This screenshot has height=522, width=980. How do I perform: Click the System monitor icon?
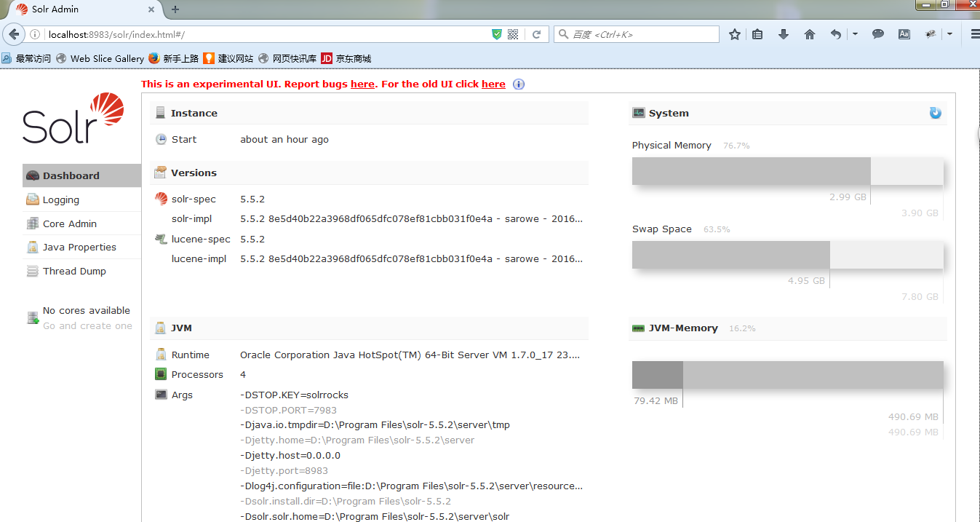pyautogui.click(x=639, y=113)
